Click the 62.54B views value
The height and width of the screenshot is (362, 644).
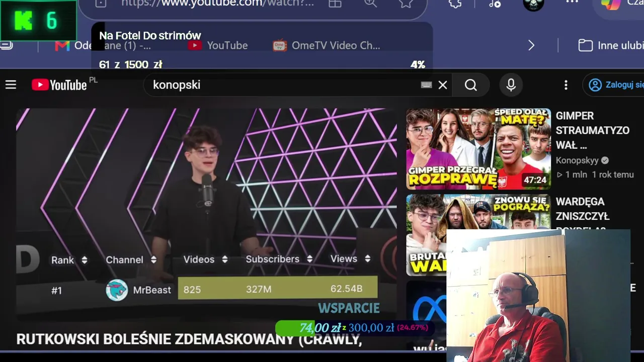[346, 289]
